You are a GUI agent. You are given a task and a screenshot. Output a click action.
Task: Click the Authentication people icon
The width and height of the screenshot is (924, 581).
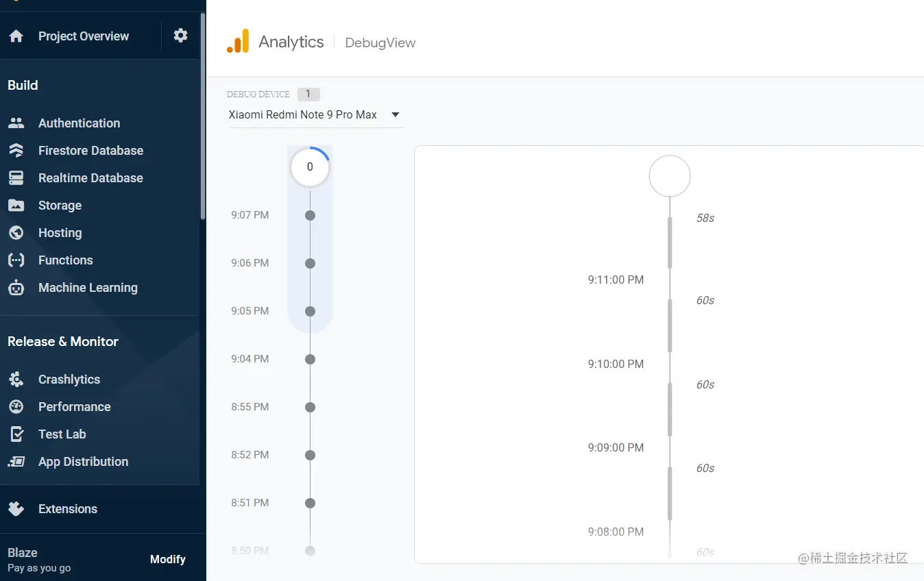tap(16, 123)
